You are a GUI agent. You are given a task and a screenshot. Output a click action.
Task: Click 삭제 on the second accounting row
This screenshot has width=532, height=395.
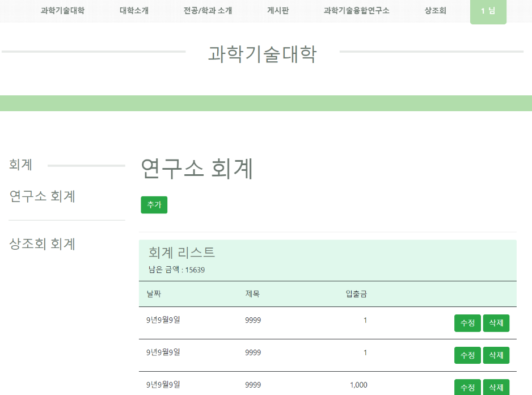tap(496, 355)
